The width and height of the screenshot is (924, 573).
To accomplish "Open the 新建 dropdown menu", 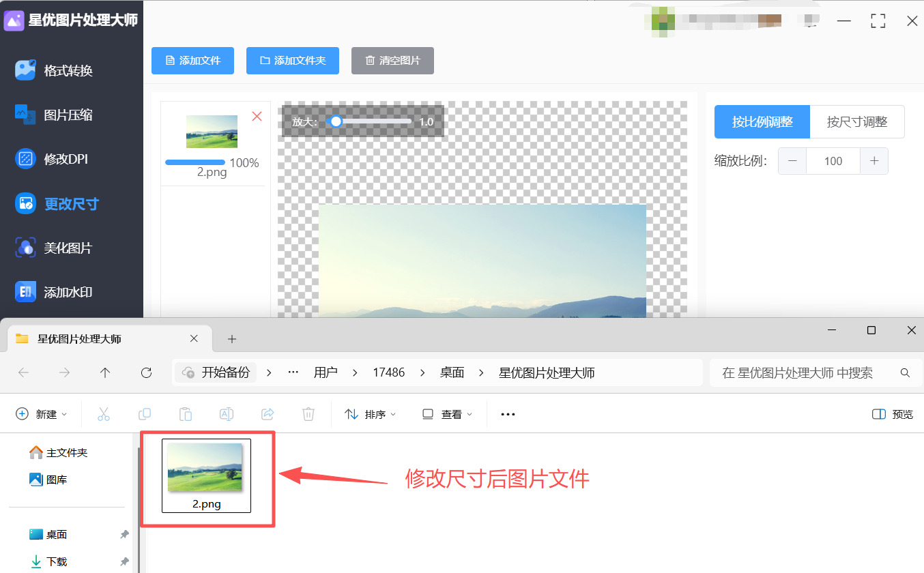I will point(41,413).
